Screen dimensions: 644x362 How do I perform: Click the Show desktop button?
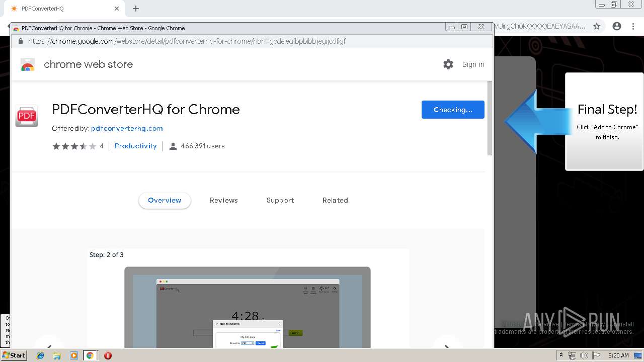pyautogui.click(x=638, y=355)
